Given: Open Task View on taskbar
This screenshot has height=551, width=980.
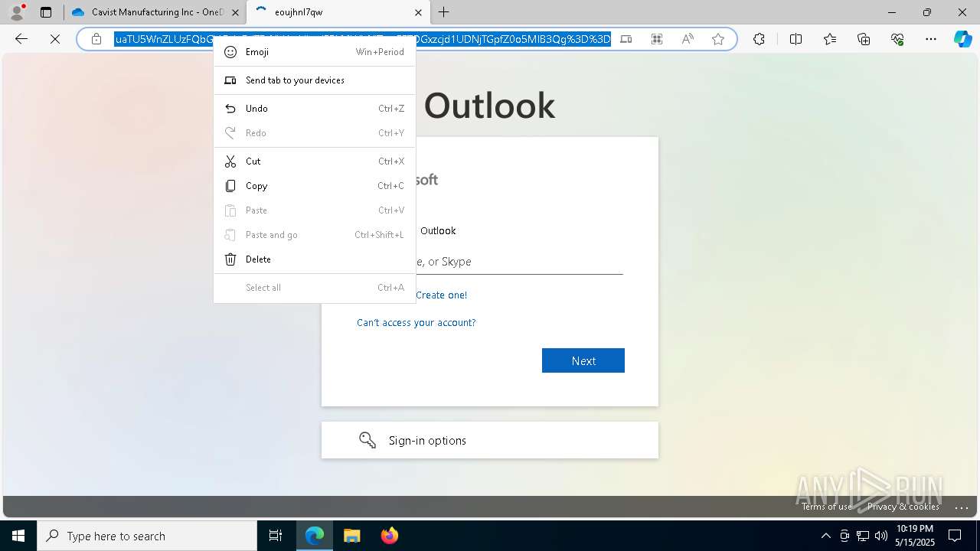Looking at the screenshot, I should coord(276,536).
